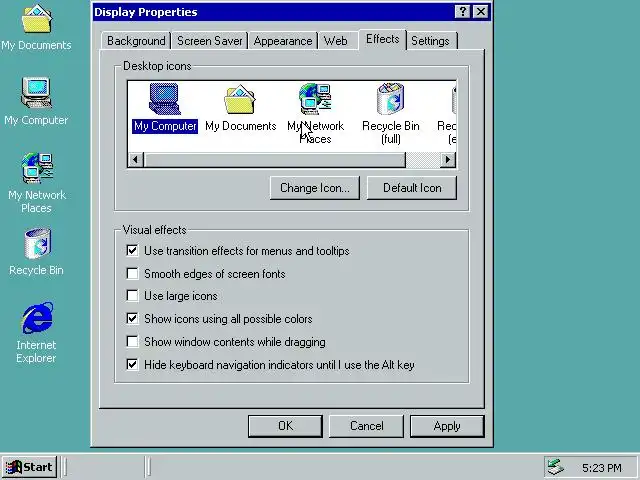Uncheck Hide keyboard navigation indicators option
Image resolution: width=640 pixels, height=480 pixels.
pyautogui.click(x=132, y=364)
